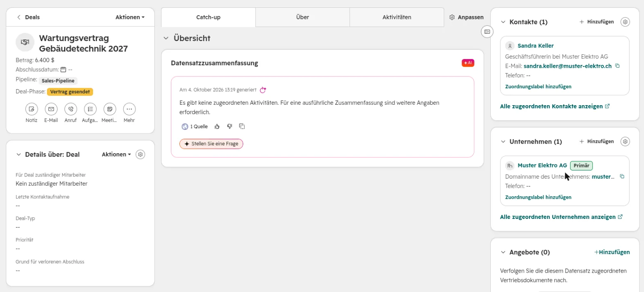Open the Aktionen dropdown beside Deals
Viewport: 644px width, 292px height.
point(130,17)
